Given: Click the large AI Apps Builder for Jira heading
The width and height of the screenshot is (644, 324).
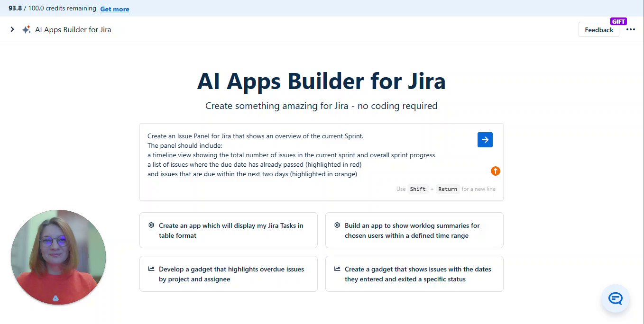Looking at the screenshot, I should coord(322,81).
